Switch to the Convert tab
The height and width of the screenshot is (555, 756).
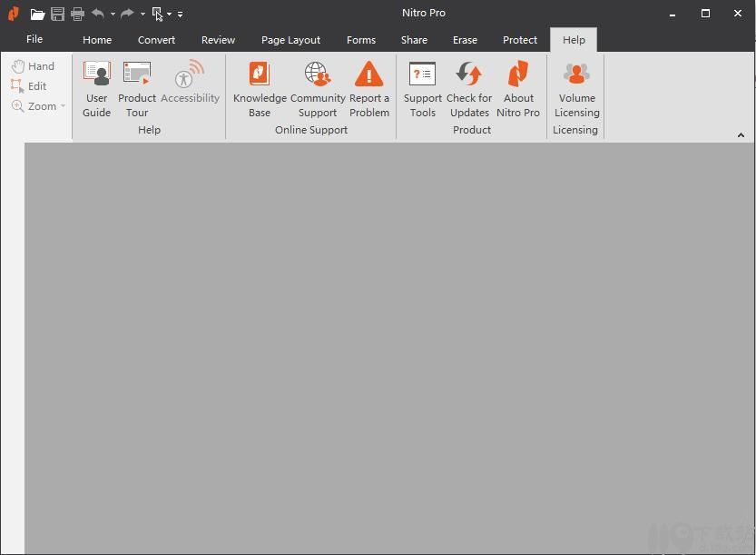pos(156,40)
